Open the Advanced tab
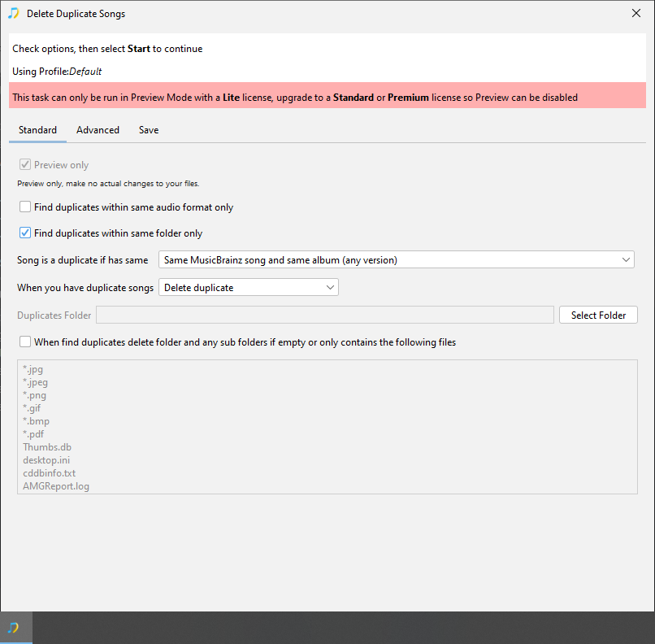Screen dimensions: 655x644 (x=98, y=130)
